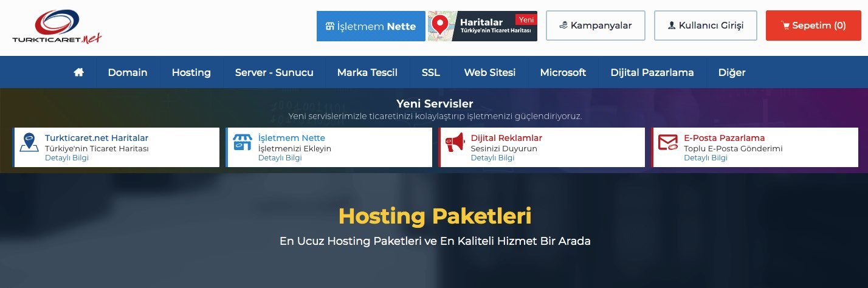Open the Sepetim (0) cart button

[x=813, y=26]
